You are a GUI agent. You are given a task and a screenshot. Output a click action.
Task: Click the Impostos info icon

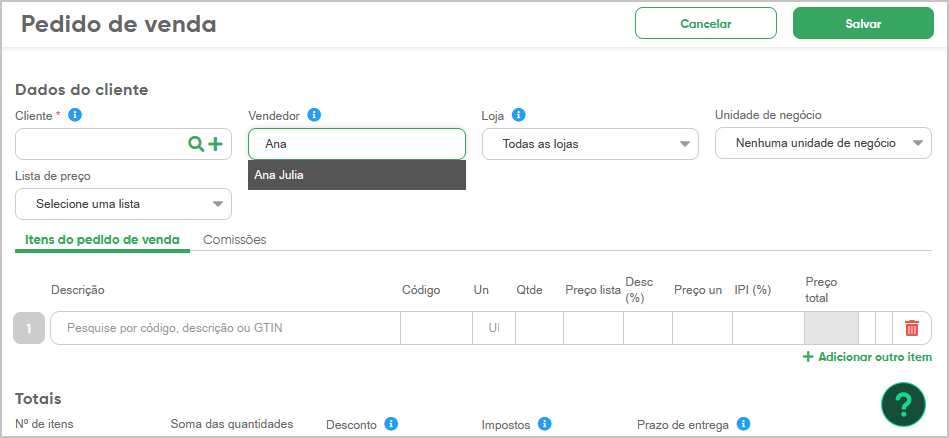pos(545,423)
